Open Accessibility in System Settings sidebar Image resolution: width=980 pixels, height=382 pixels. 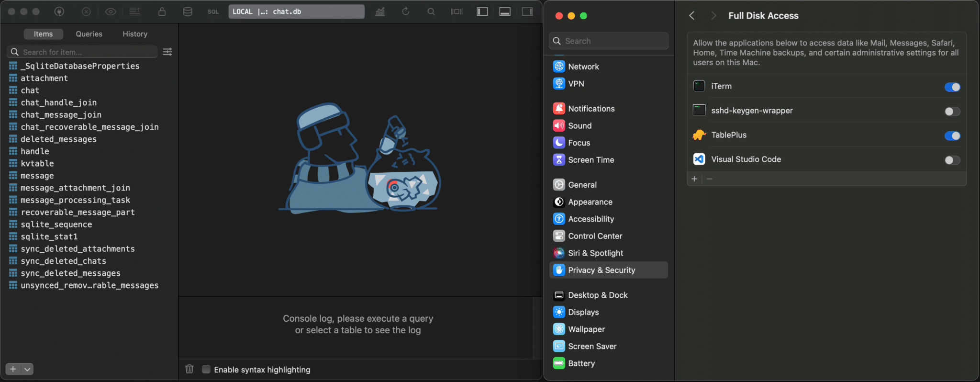click(x=590, y=219)
